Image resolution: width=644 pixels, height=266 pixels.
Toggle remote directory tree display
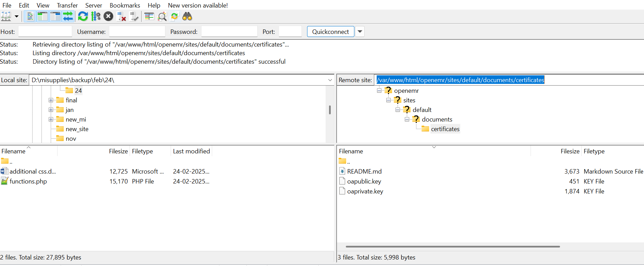[55, 16]
